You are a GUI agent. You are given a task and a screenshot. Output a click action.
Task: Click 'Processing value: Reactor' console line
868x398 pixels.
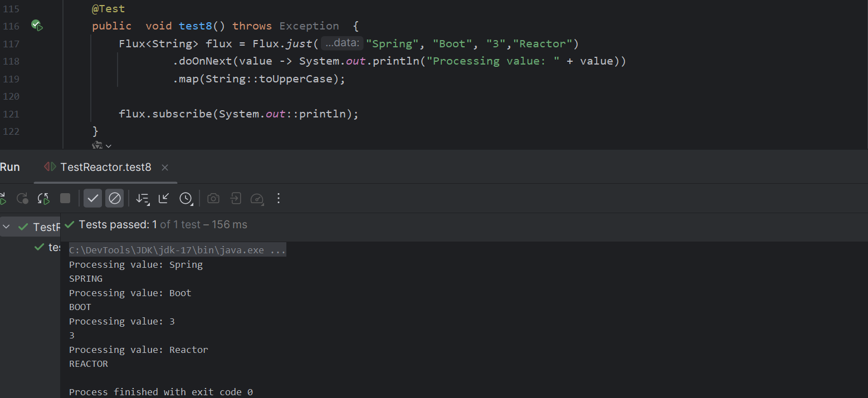(138, 350)
